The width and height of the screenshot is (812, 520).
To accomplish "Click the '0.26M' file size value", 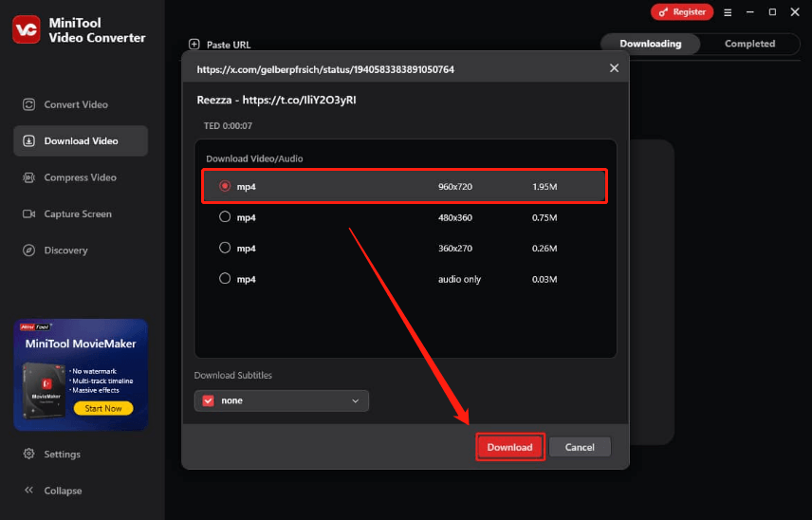I will pos(544,248).
